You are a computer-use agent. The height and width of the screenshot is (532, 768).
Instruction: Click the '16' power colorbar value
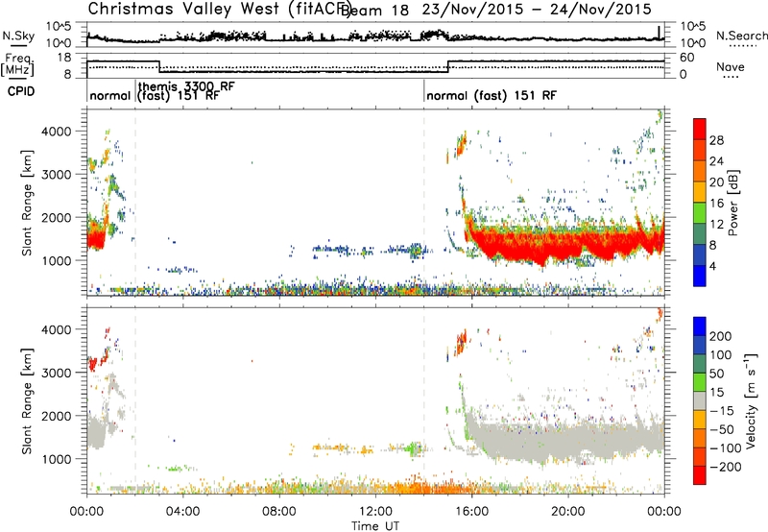click(x=716, y=204)
